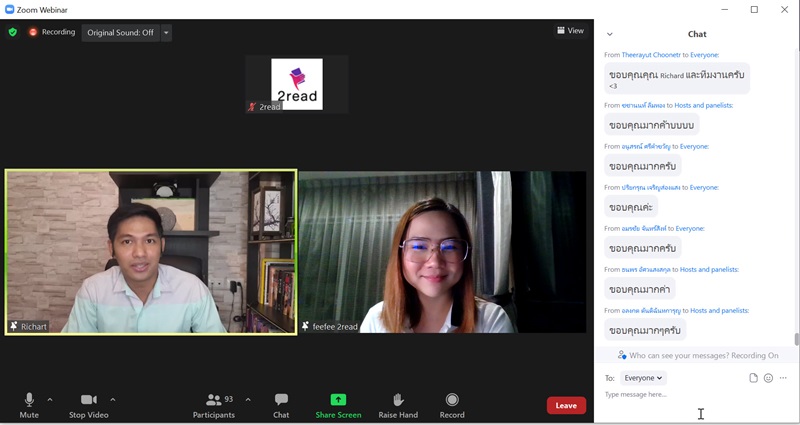
Task: Collapse chat panel with chevron
Action: pyautogui.click(x=609, y=34)
